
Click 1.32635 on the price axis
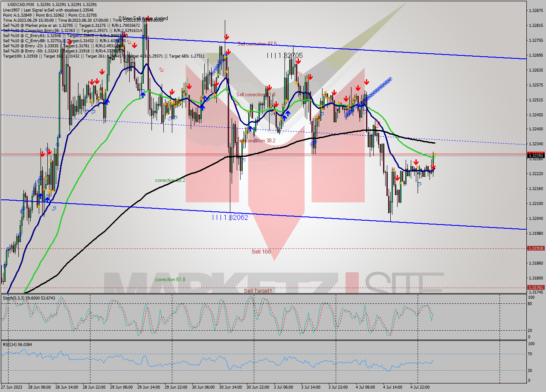536,70
